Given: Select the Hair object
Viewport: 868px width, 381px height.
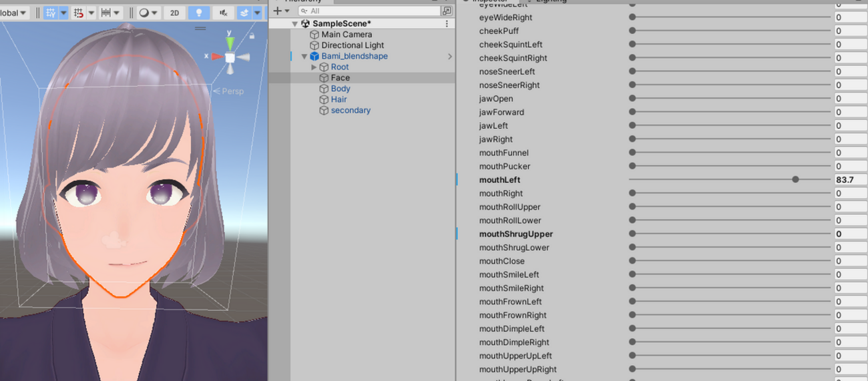Looking at the screenshot, I should 339,99.
